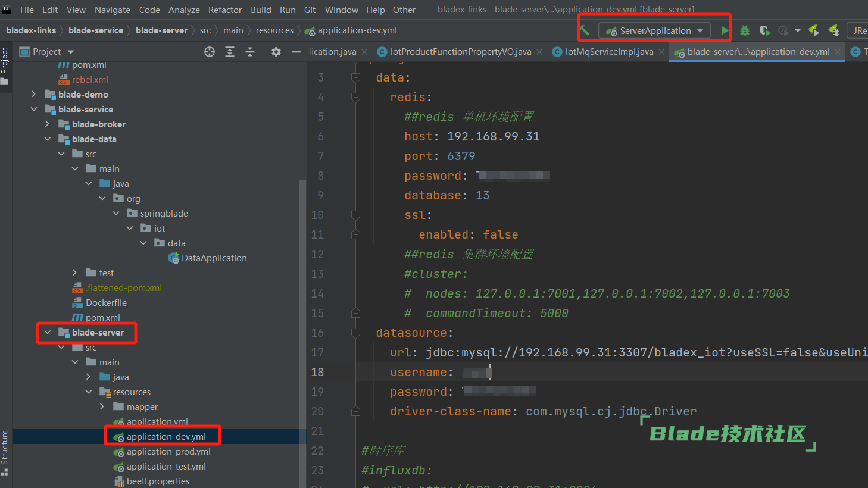Open the Project view mode dropdown
Image resolution: width=868 pixels, height=488 pixels.
pos(71,52)
